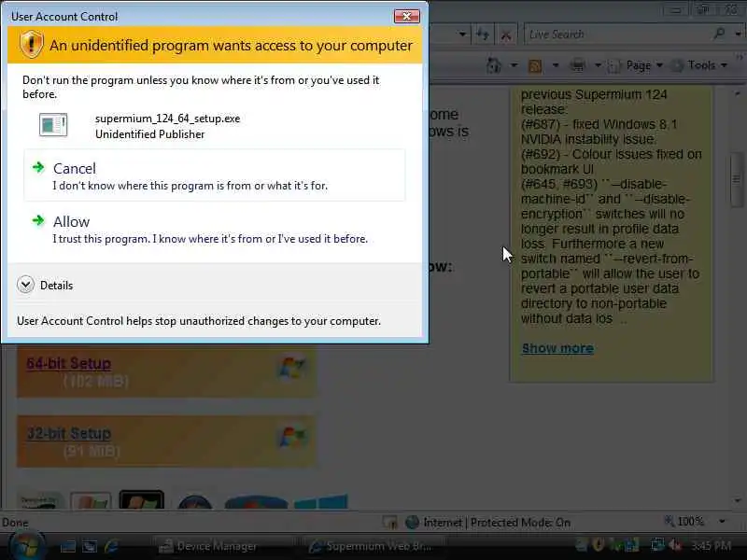Viewport: 747px width, 560px height.
Task: Click the network tray icon beside the volume icon
Action: pyautogui.click(x=657, y=545)
